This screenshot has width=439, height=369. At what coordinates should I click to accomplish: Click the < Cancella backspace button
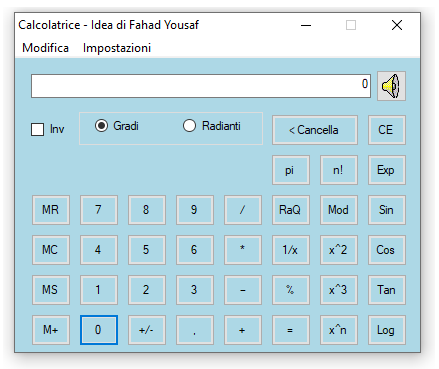(315, 130)
